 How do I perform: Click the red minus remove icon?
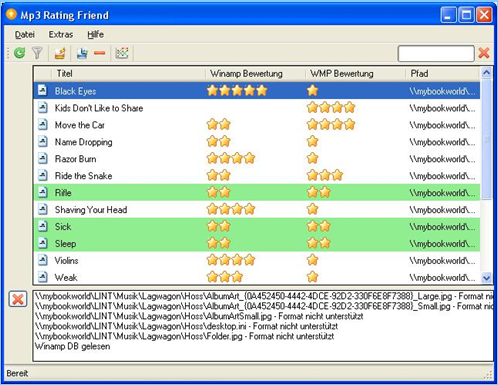tap(99, 53)
